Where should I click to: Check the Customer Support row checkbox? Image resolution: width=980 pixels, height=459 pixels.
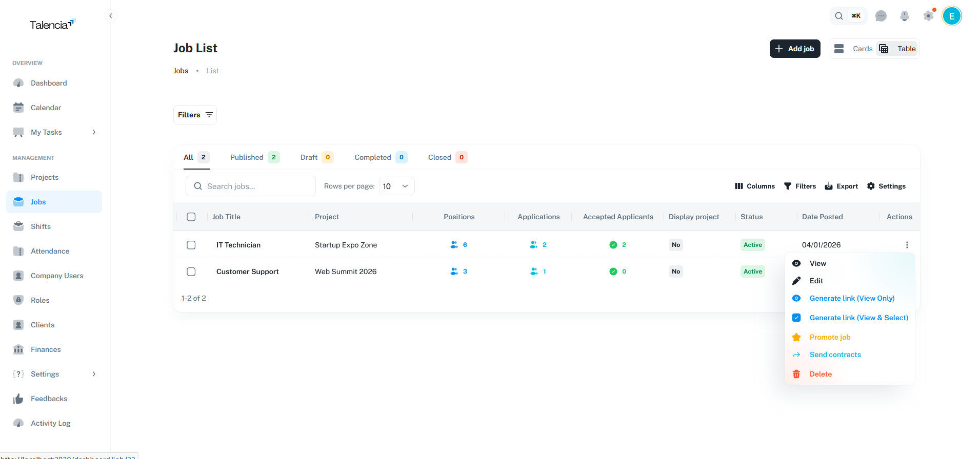[191, 272]
